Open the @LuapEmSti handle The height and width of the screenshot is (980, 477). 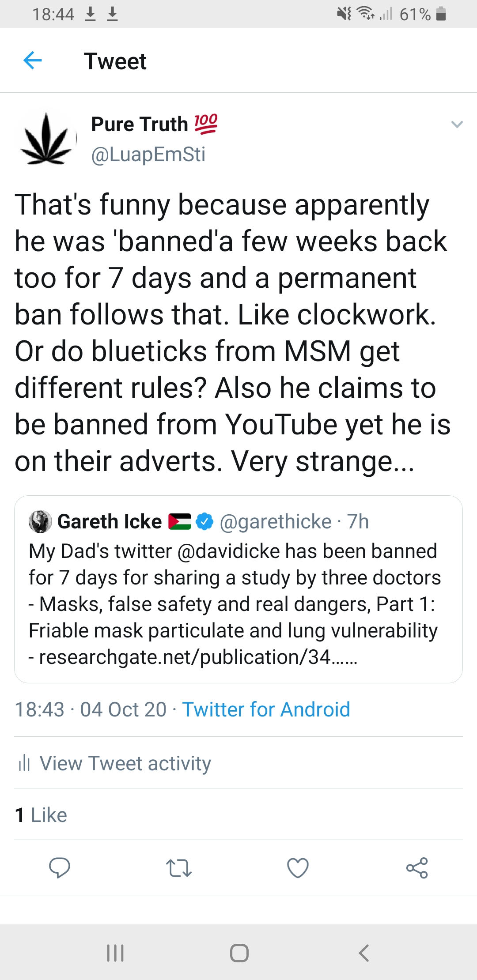click(x=148, y=155)
